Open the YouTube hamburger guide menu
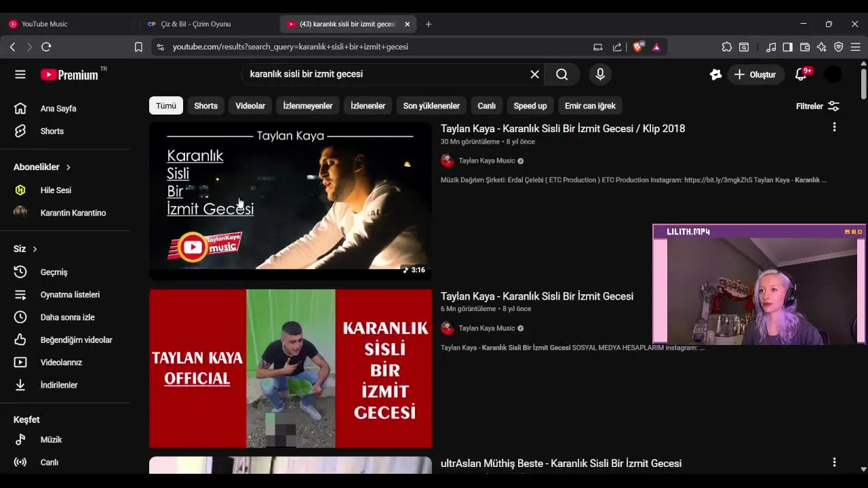Image resolution: width=868 pixels, height=488 pixels. click(x=20, y=75)
